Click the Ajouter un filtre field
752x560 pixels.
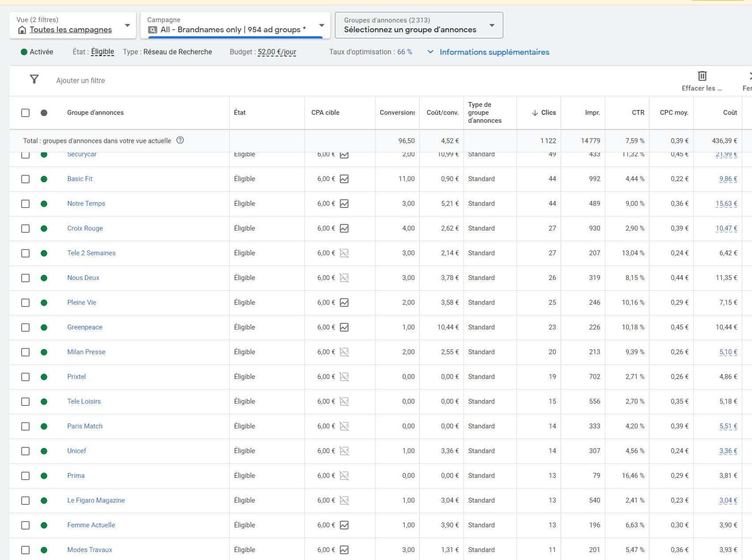click(x=80, y=80)
